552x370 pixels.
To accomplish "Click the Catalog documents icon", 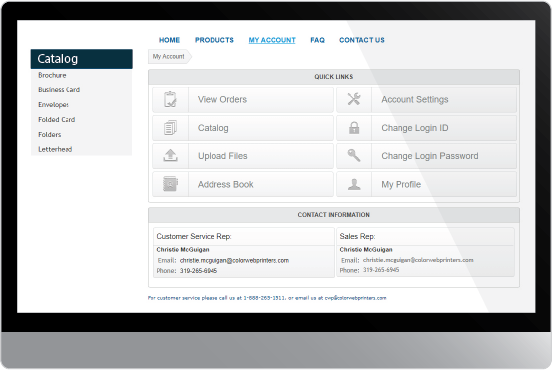I will [170, 128].
